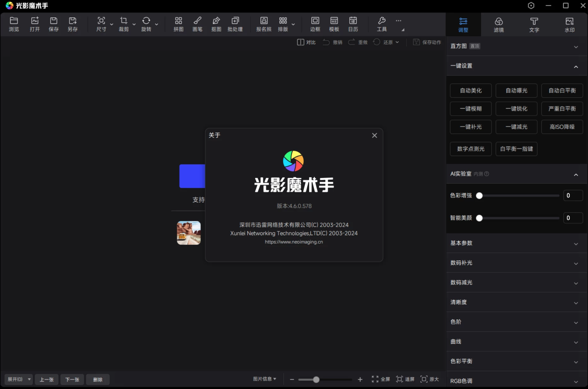Open the 旋转 dropdown arrow
This screenshot has width=588, height=389.
[157, 24]
